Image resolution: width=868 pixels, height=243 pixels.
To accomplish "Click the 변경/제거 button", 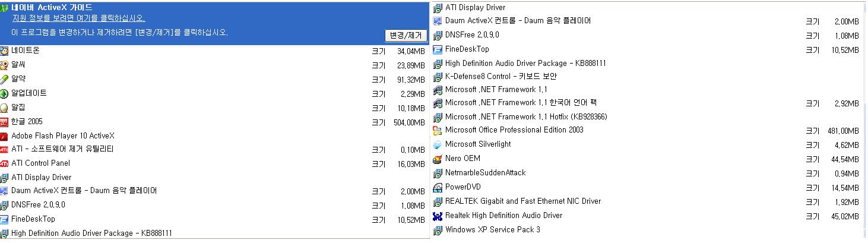I will click(x=406, y=36).
